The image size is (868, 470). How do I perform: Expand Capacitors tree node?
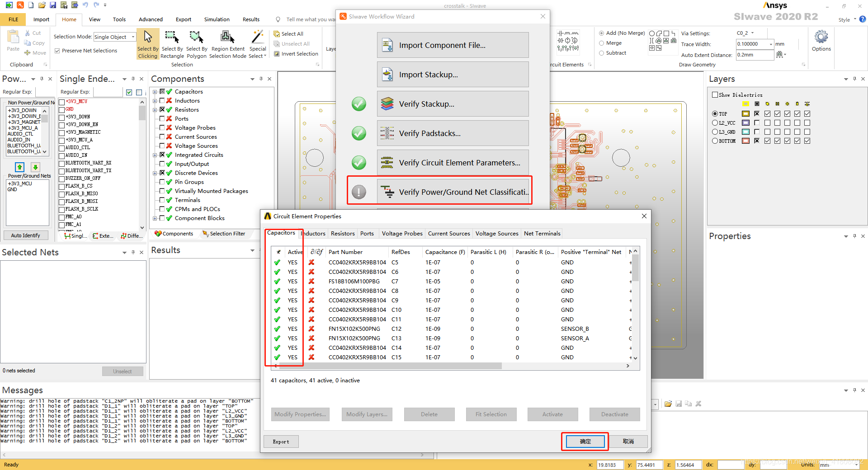pos(155,92)
